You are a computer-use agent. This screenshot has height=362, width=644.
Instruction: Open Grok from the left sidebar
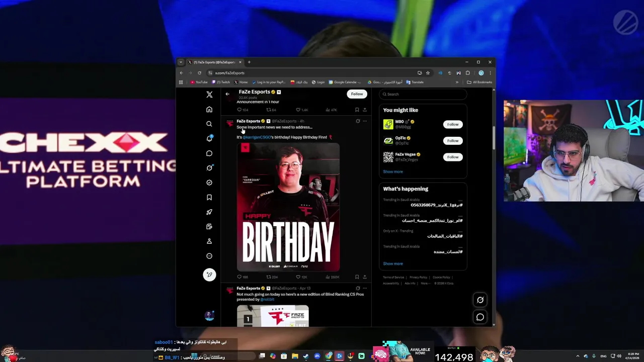click(x=209, y=168)
